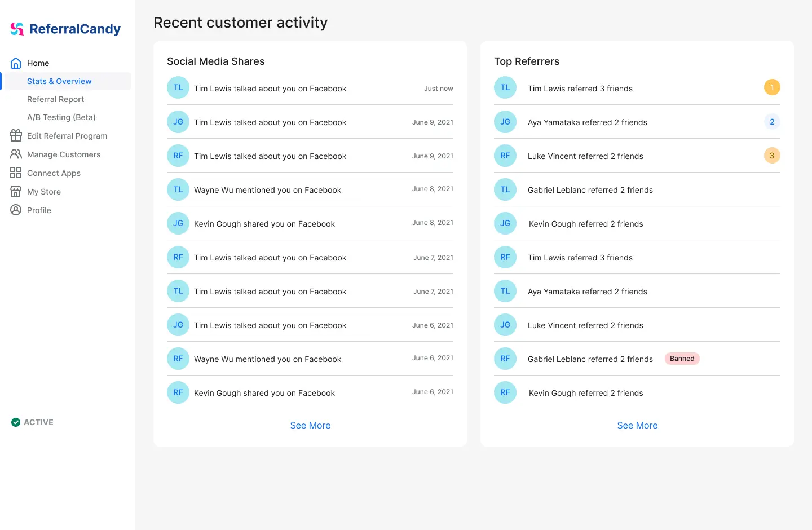Click the gold rank 1 badge
The width and height of the screenshot is (812, 530).
(x=772, y=87)
